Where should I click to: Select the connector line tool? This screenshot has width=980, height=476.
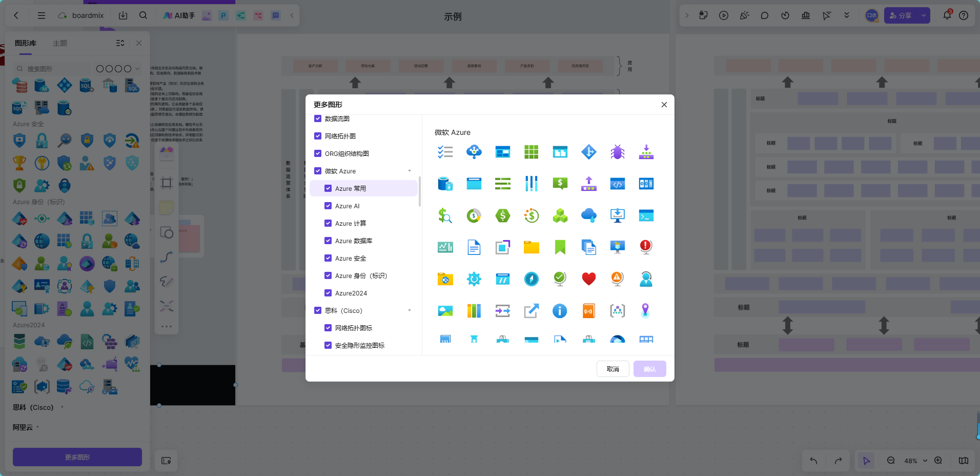pyautogui.click(x=166, y=257)
